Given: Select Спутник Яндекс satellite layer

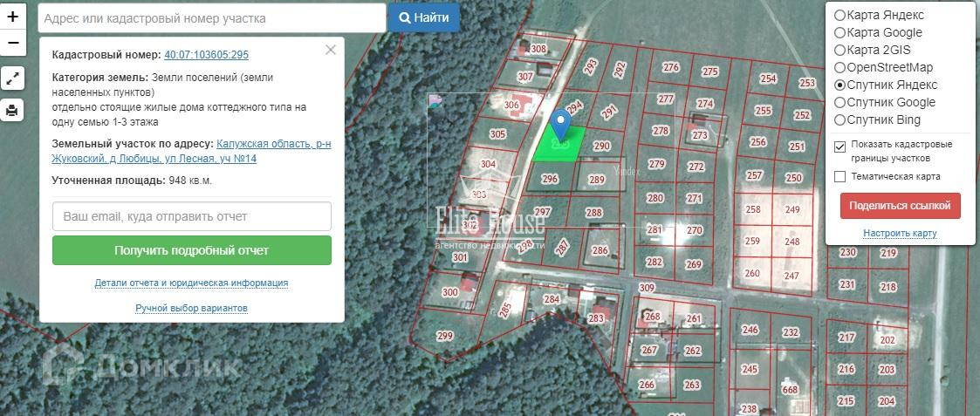Looking at the screenshot, I should click(840, 85).
